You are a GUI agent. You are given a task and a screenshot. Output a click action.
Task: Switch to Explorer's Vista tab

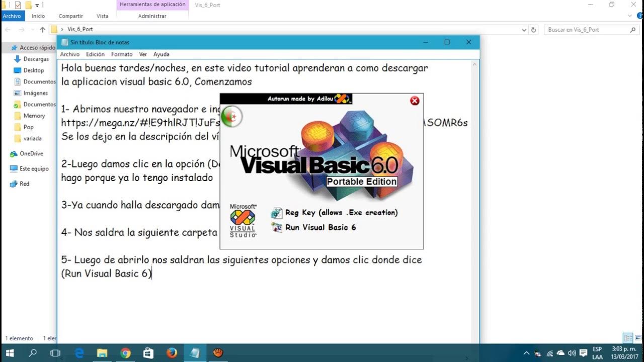coord(103,16)
